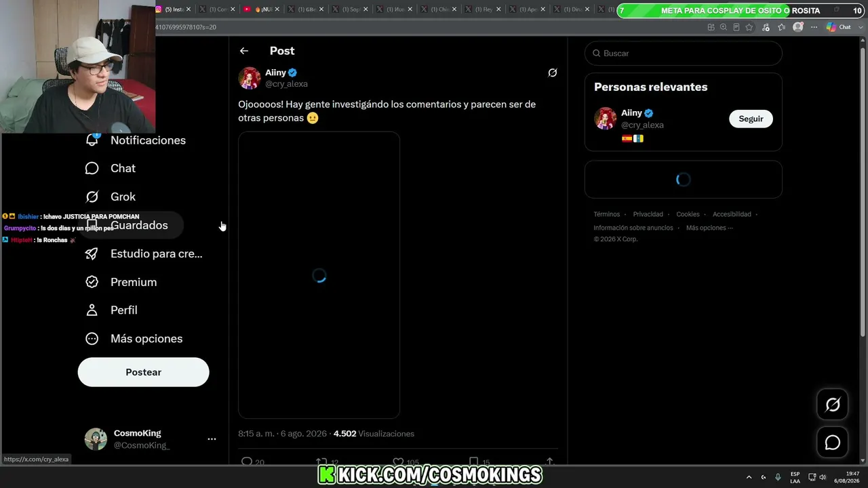
Task: Click the @cry_alexa handle on the post
Action: (x=286, y=84)
